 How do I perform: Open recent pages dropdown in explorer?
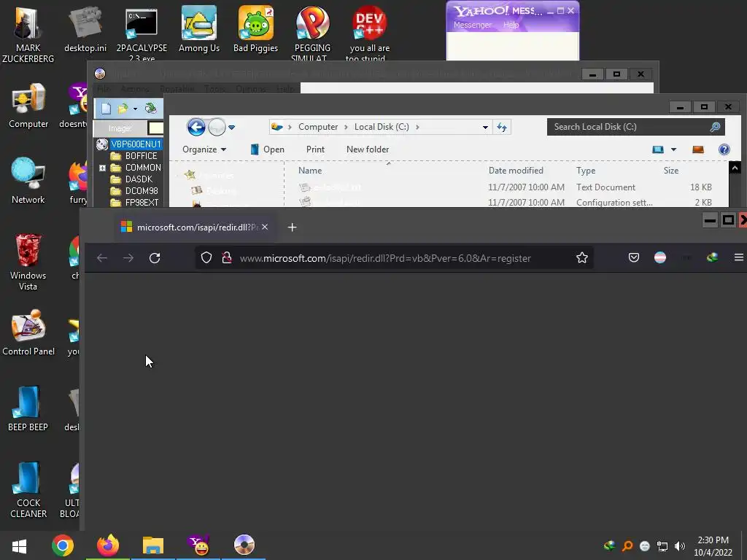[x=231, y=128]
